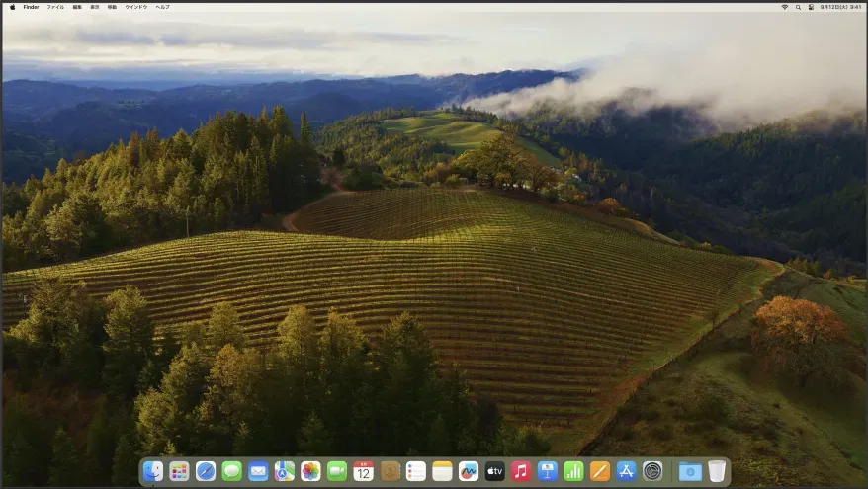Click the date and time in menu bar
This screenshot has height=489, width=868.
840,7
